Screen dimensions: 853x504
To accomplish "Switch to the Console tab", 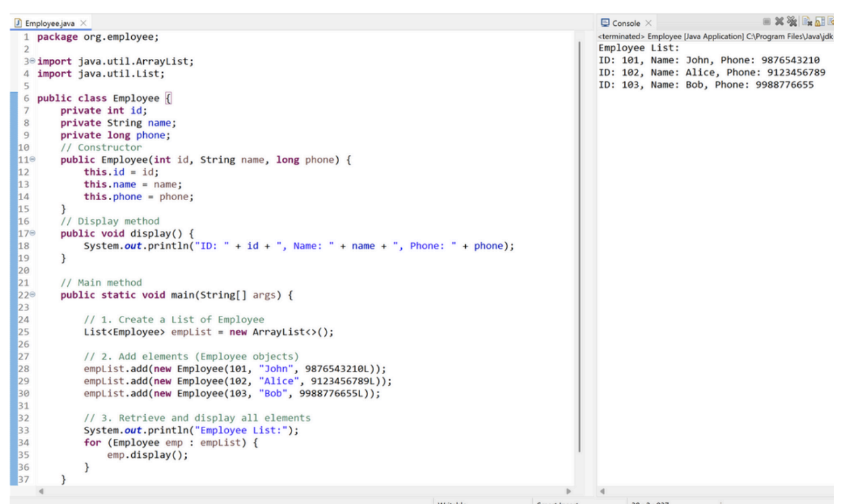I will 625,23.
